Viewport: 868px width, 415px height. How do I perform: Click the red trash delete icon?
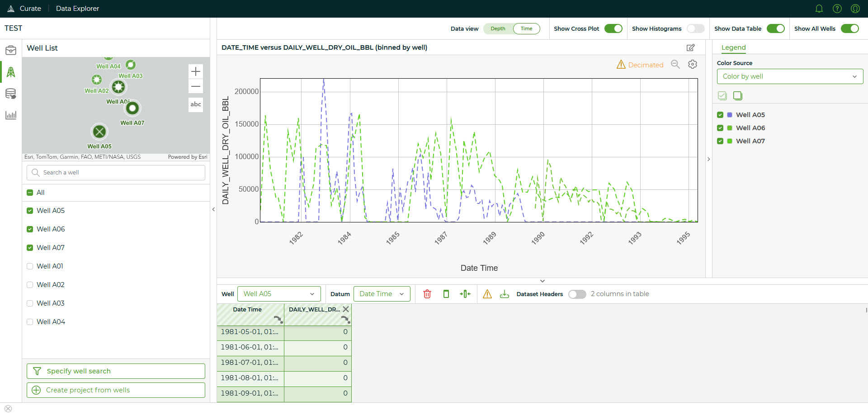point(427,294)
